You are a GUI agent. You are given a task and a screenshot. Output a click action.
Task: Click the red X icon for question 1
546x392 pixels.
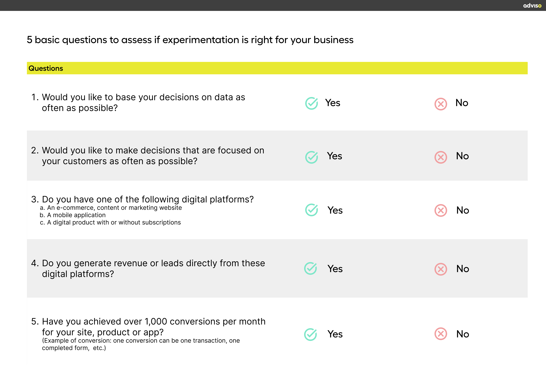pos(441,104)
